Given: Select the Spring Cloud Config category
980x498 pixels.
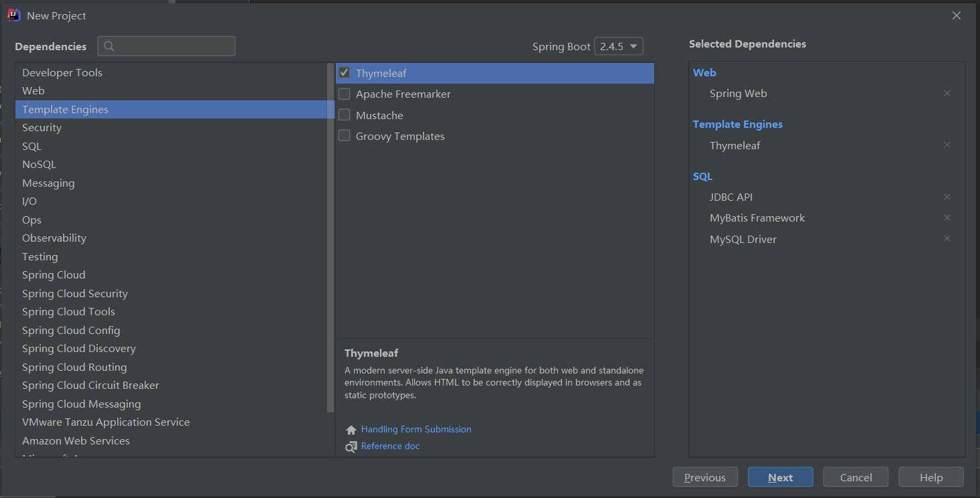Looking at the screenshot, I should click(x=173, y=330).
